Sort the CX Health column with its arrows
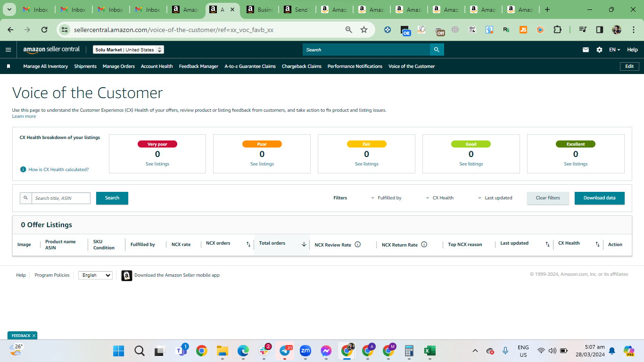The image size is (644, 362). [597, 244]
